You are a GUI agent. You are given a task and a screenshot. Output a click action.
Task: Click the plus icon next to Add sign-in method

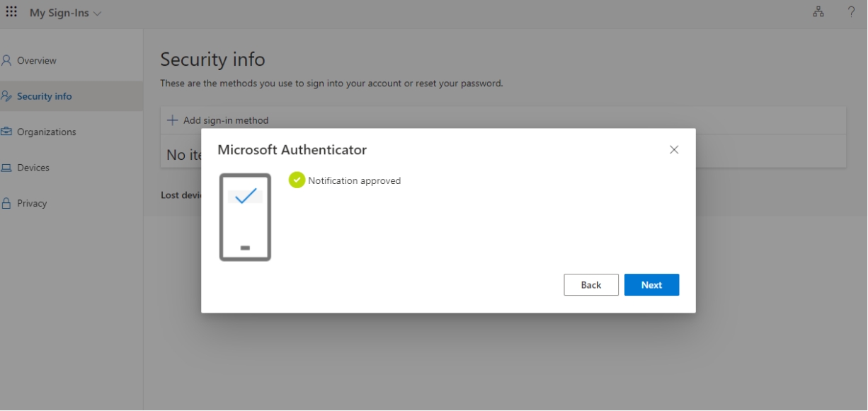(x=171, y=120)
